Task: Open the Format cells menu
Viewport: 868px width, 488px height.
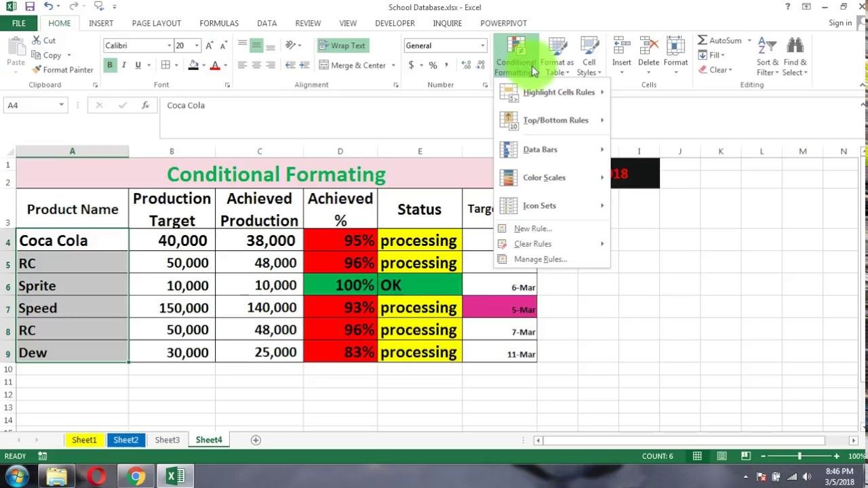Action: coord(675,56)
